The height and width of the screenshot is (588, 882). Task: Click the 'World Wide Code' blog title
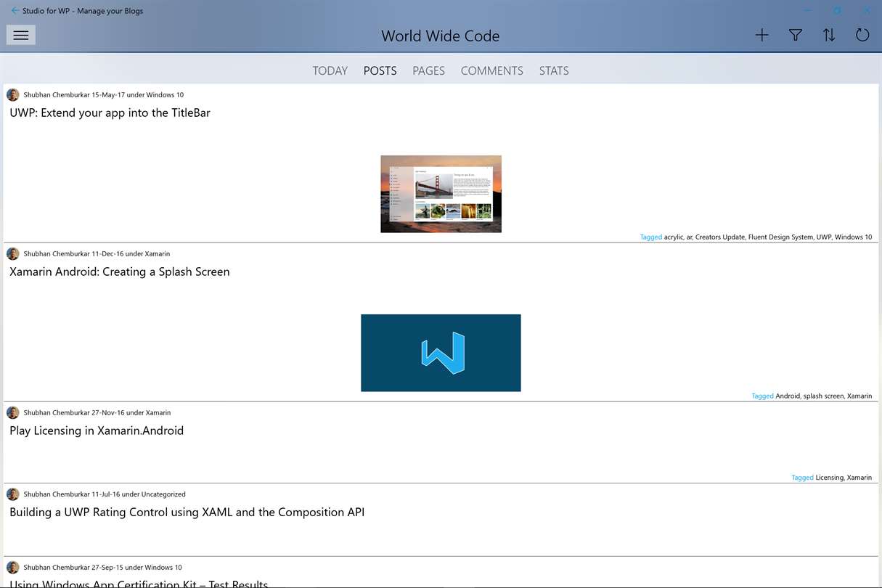441,36
